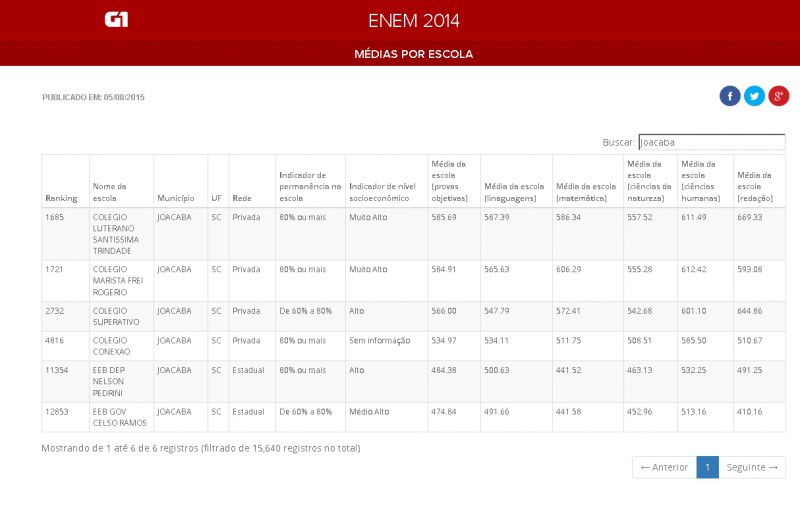800x520 pixels.
Task: Sort by Rede column header
Action: (x=242, y=198)
